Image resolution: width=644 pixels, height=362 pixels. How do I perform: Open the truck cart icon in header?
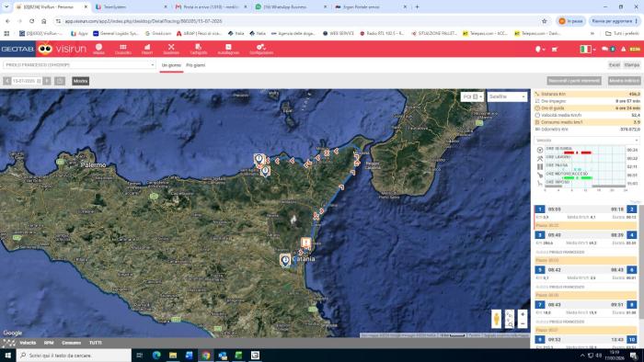(x=555, y=50)
